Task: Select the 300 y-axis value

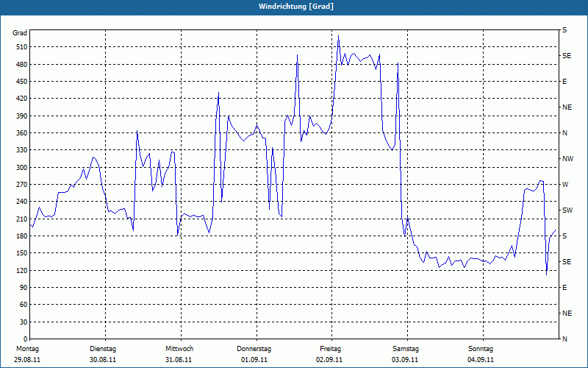Action: [22, 167]
